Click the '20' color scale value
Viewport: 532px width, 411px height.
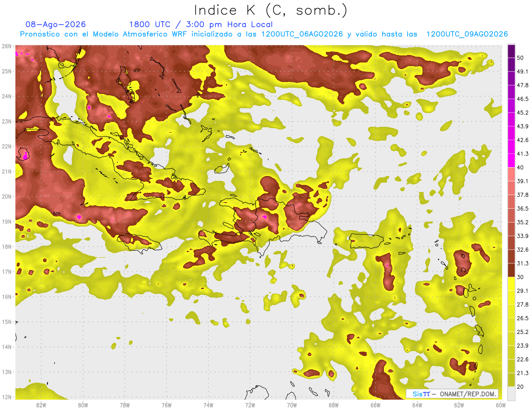(x=520, y=387)
